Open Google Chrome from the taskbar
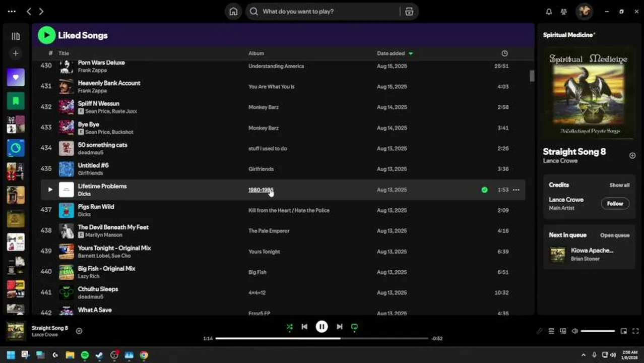Viewport: 644px width, 363px height. [x=144, y=355]
